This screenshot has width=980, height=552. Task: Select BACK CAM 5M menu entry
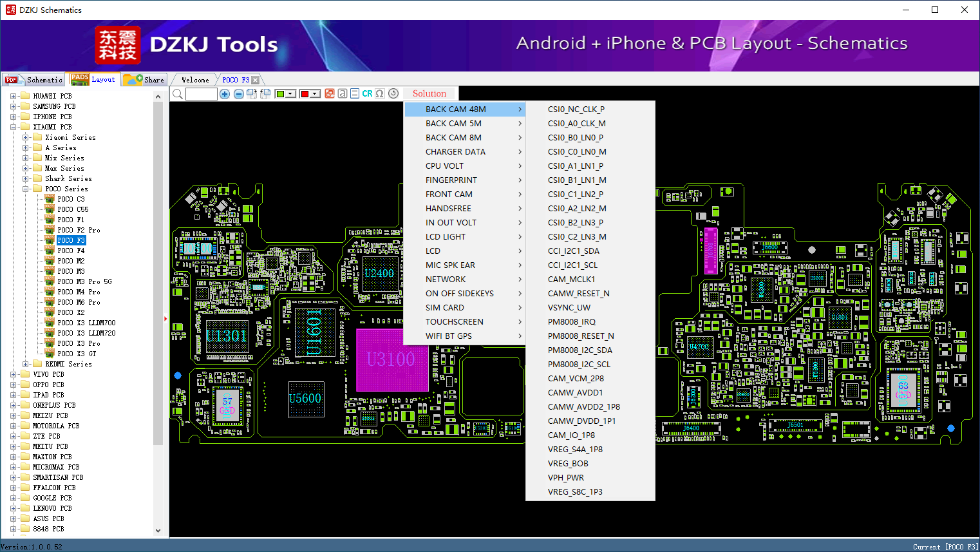466,124
